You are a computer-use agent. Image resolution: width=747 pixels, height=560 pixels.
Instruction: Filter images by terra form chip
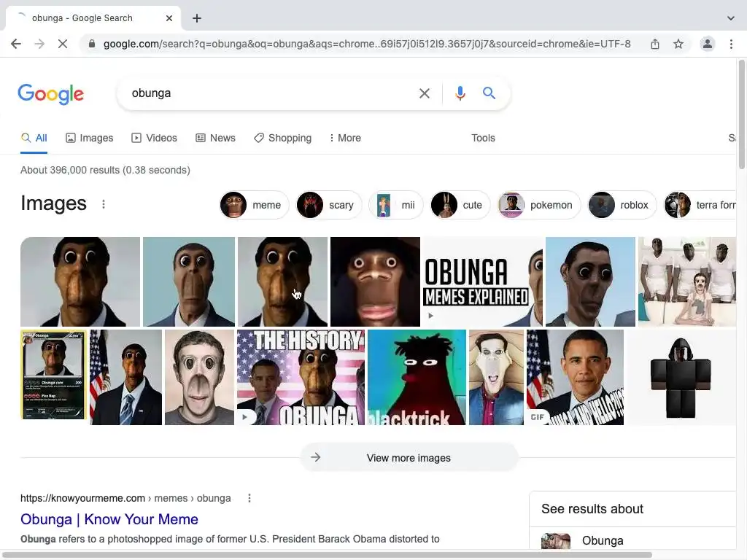700,205
